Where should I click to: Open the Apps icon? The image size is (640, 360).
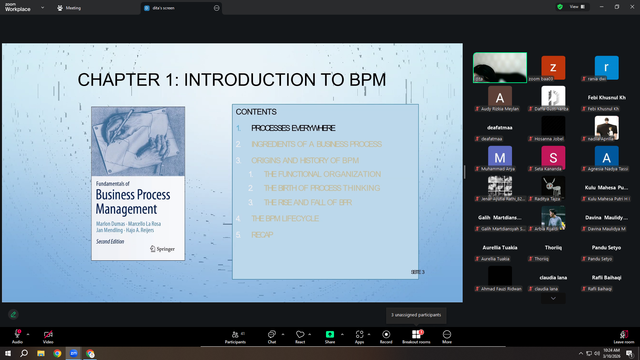click(359, 334)
